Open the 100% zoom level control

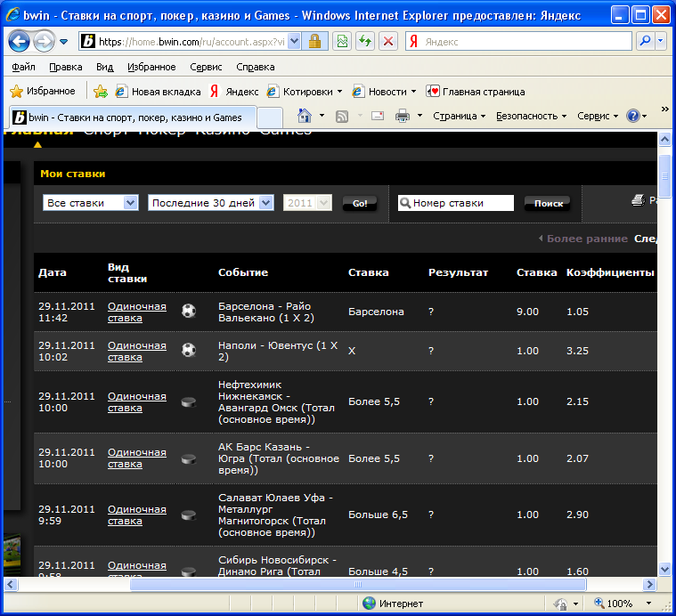click(x=623, y=604)
